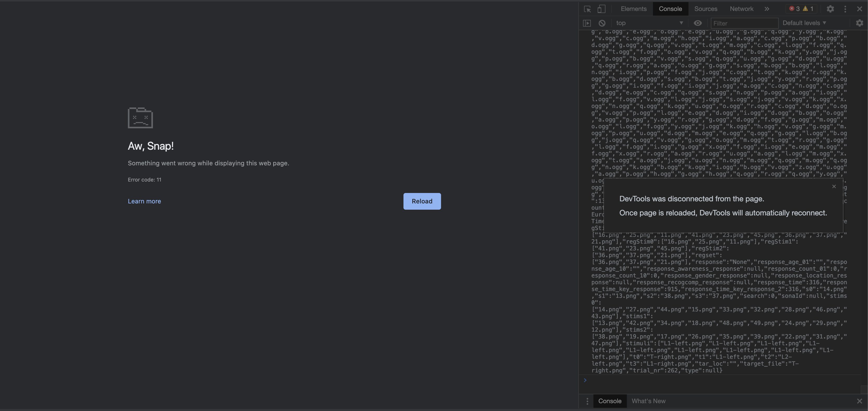Expand the hidden DevTools tabs chevron
This screenshot has width=868, height=411.
tap(766, 9)
